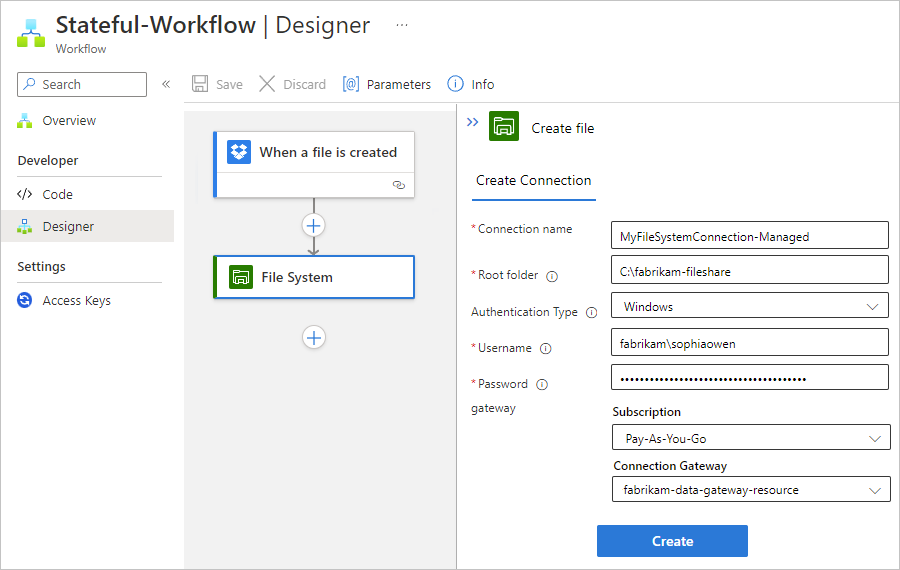Viewport: 900px width, 570px height.
Task: Open workflow Parameters from the toolbar
Action: [387, 85]
